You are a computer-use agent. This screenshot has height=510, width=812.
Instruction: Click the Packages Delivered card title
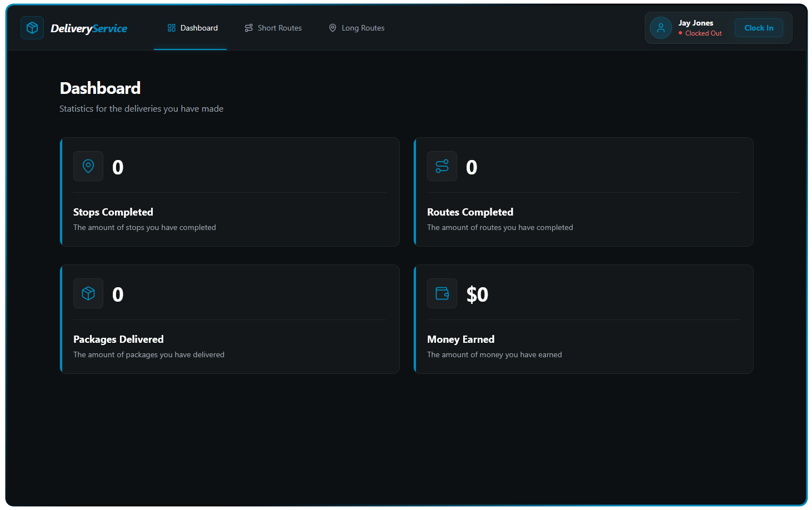point(118,339)
